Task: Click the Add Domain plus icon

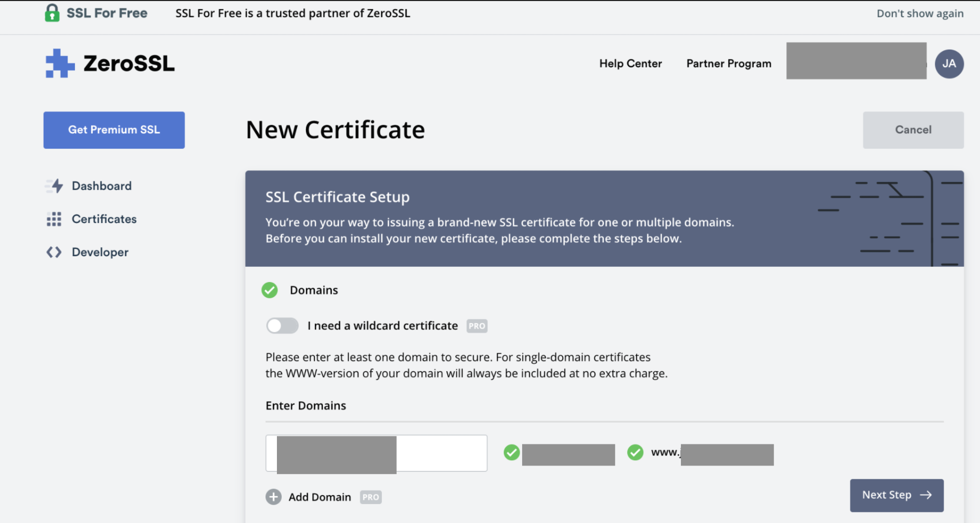Action: 273,497
